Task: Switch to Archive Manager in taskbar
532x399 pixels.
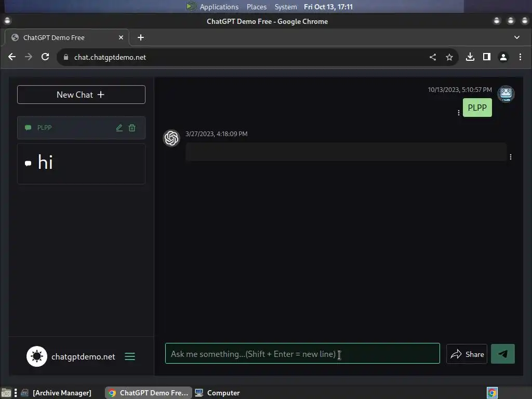Action: pyautogui.click(x=57, y=393)
